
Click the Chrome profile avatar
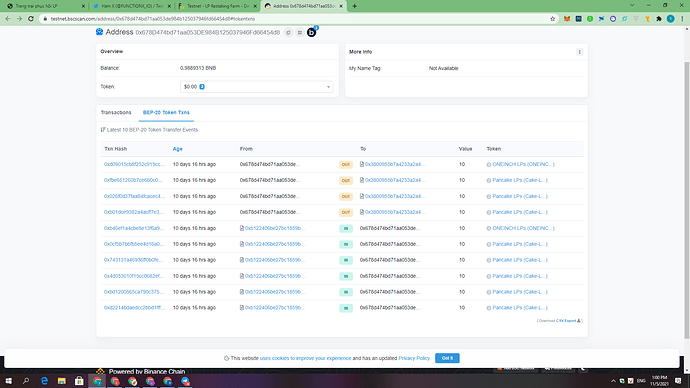pos(670,19)
